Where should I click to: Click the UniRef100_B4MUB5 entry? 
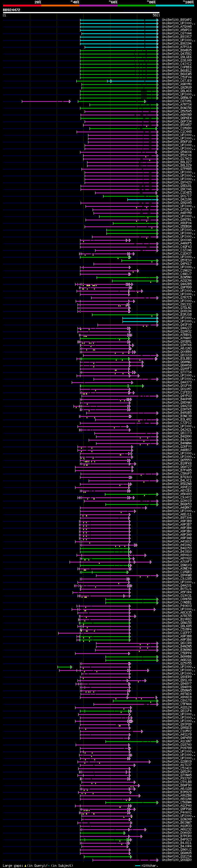tap(177, 413)
